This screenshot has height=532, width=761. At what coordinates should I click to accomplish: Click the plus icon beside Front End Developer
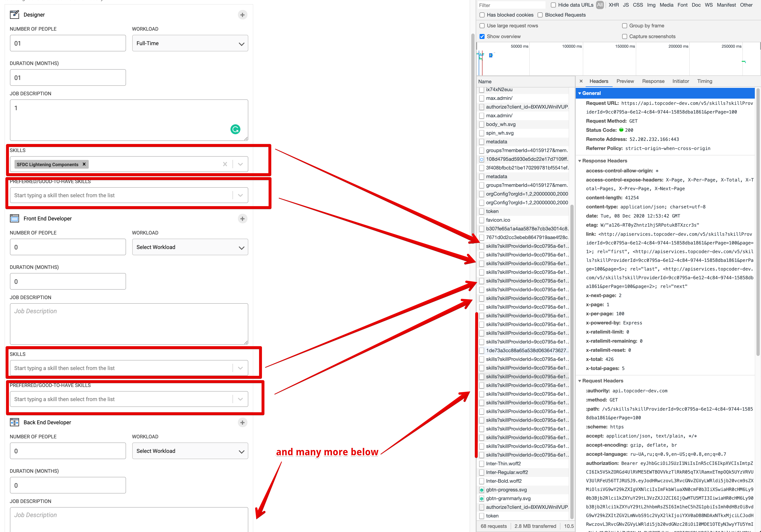(242, 219)
